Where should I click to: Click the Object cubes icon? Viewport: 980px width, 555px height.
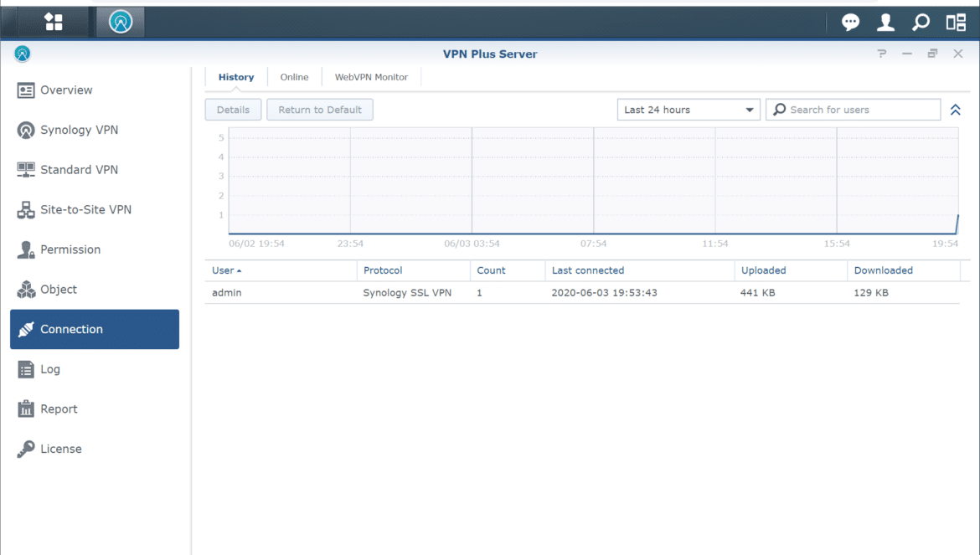point(26,290)
